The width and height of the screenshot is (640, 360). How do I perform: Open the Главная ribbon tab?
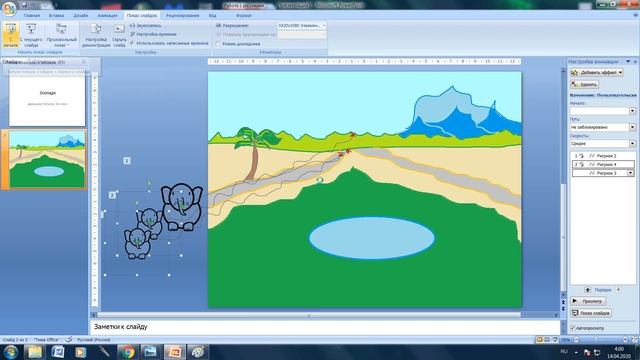click(x=32, y=16)
